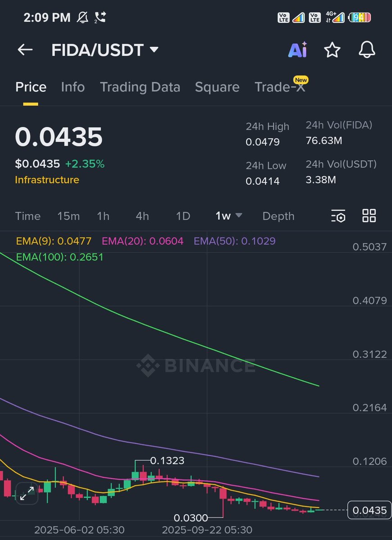The image size is (392, 540).
Task: Switch to the Price tab
Action: point(31,87)
